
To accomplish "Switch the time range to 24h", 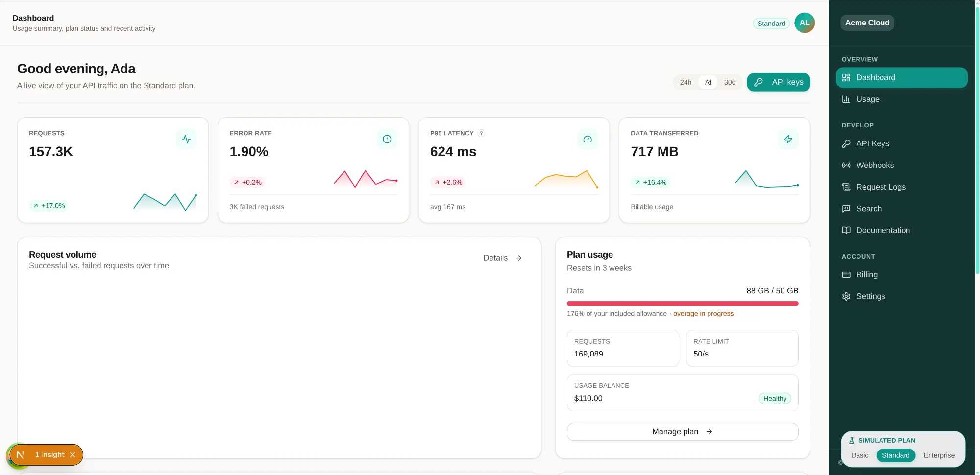I will 686,82.
